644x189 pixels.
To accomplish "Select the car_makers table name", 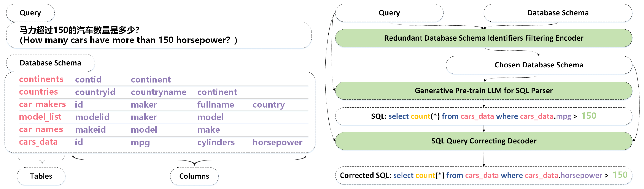I will 42,104.
